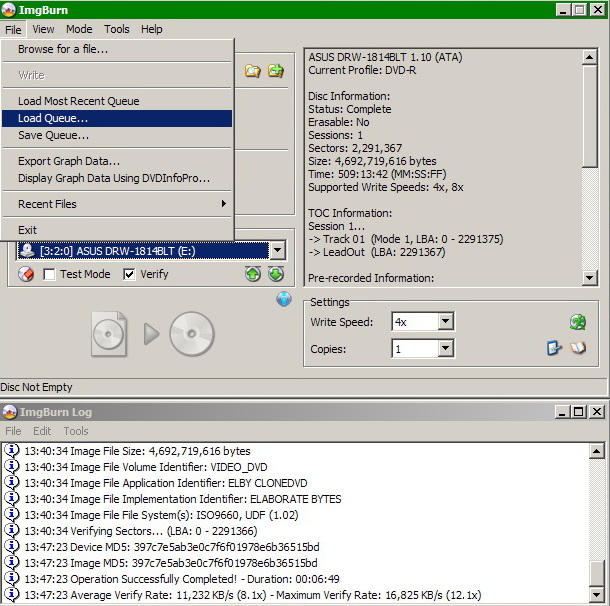Select Save Queue... menu entry
The width and height of the screenshot is (610, 606).
[117, 135]
